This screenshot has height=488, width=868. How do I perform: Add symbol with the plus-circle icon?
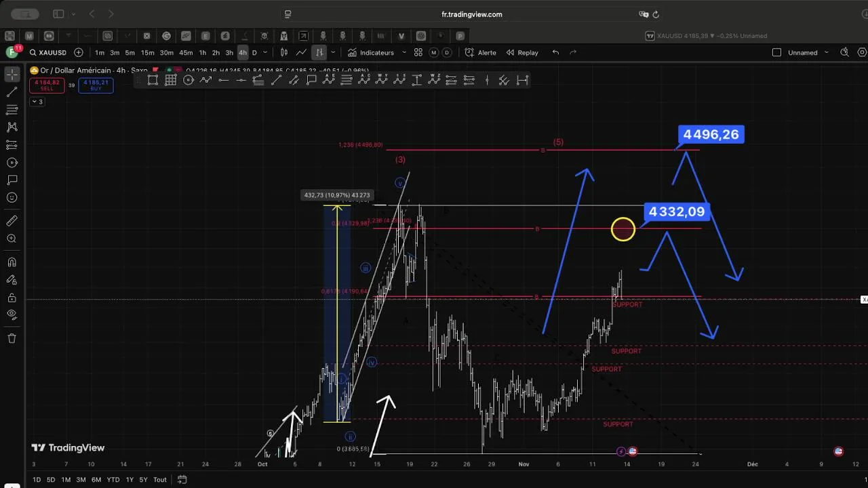point(79,52)
